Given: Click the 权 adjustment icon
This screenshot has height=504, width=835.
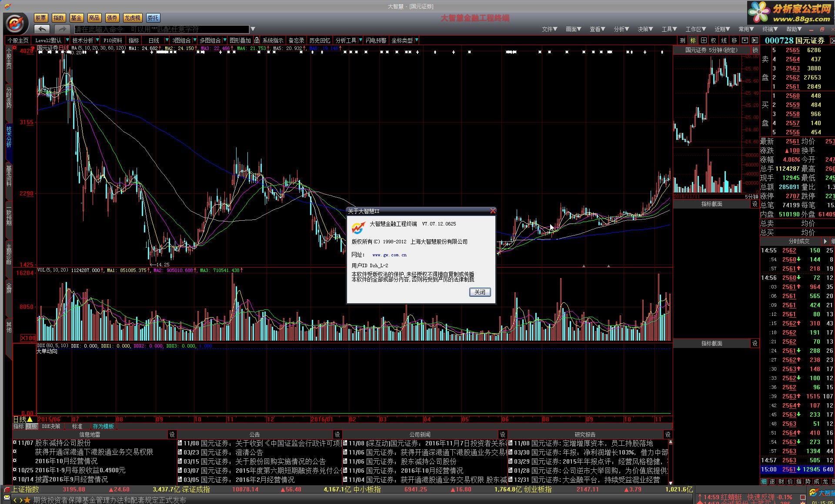Looking at the screenshot, I should (x=714, y=40).
